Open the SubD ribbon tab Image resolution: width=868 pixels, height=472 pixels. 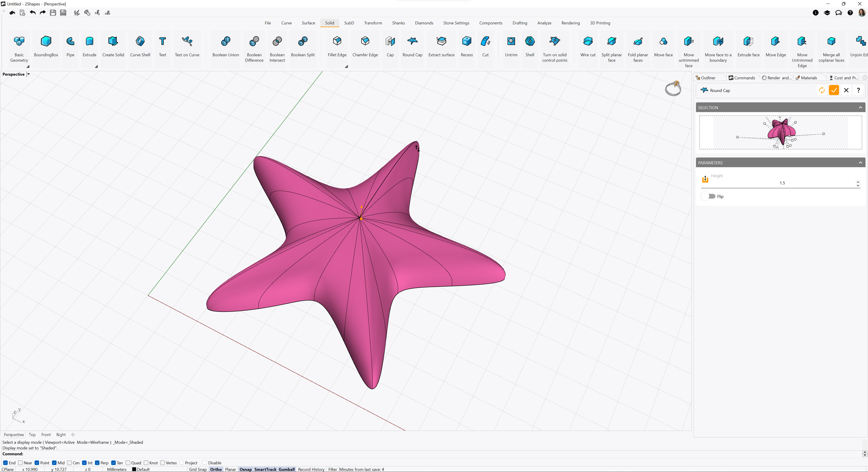(x=349, y=23)
